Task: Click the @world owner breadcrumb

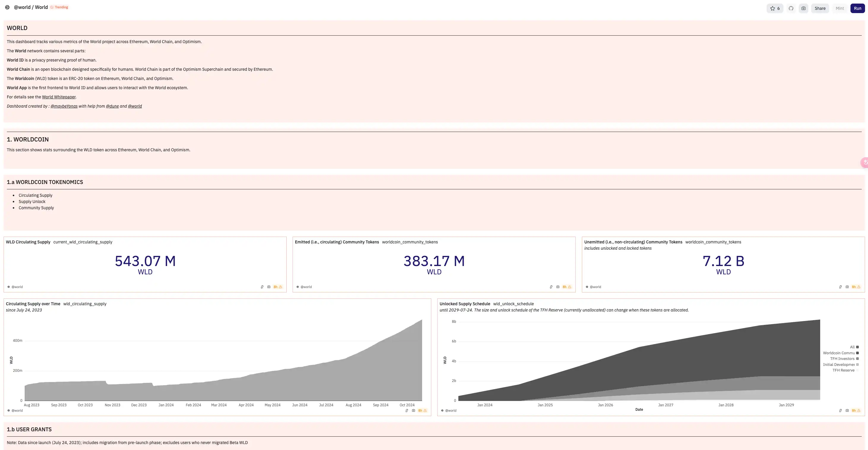Action: click(x=22, y=7)
